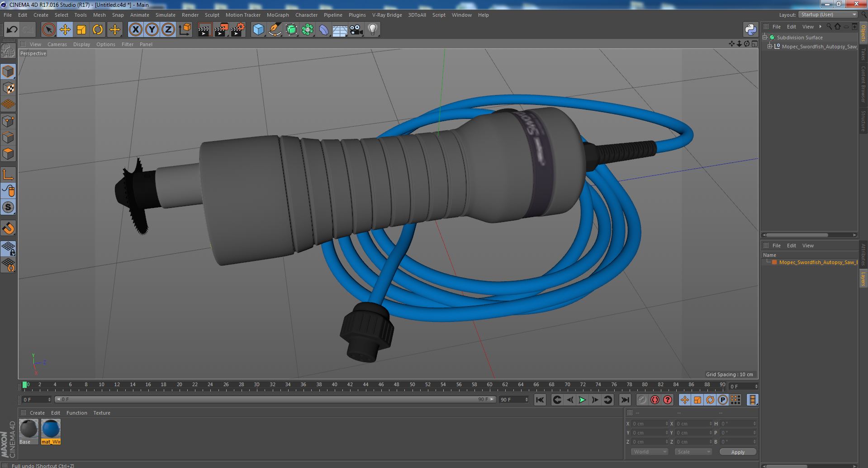This screenshot has width=868, height=468.
Task: Click the Apply coordinates button
Action: [x=738, y=452]
